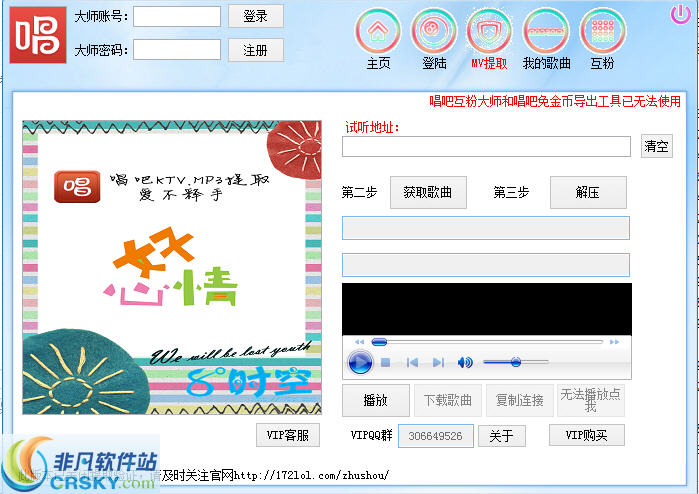Open the 主页 home icon
The width and height of the screenshot is (699, 494).
[x=378, y=32]
